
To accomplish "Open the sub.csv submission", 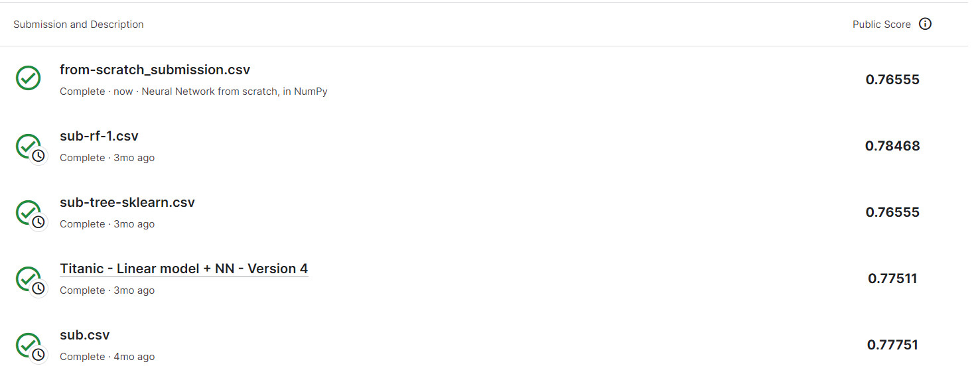I will [84, 335].
